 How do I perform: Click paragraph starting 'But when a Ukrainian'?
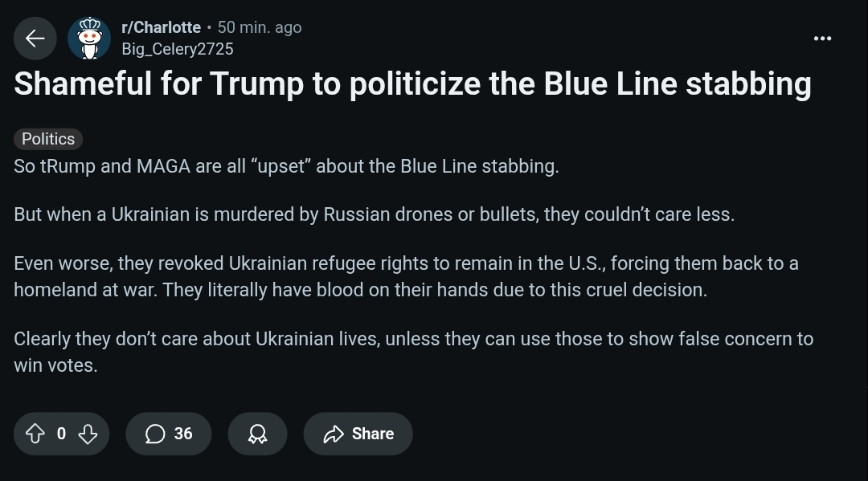pos(375,214)
